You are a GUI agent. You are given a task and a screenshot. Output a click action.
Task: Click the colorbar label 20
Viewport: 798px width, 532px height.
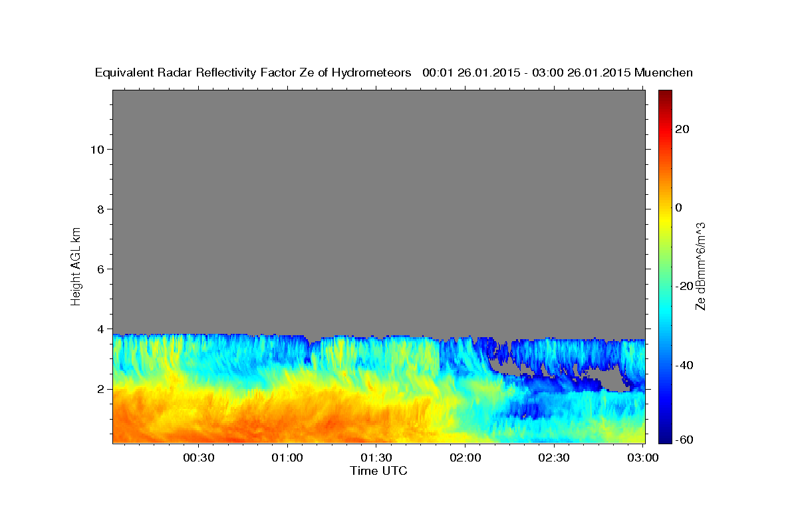tap(682, 129)
